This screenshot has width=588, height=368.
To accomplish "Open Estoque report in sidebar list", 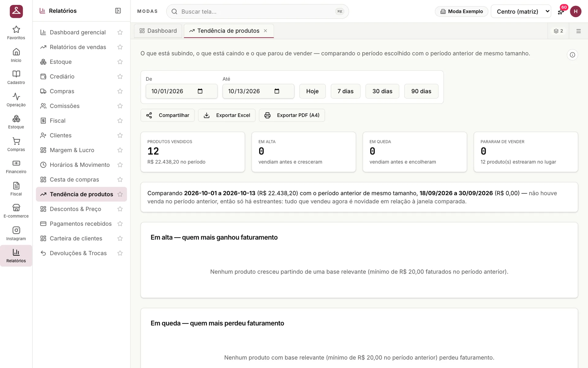I will [61, 62].
